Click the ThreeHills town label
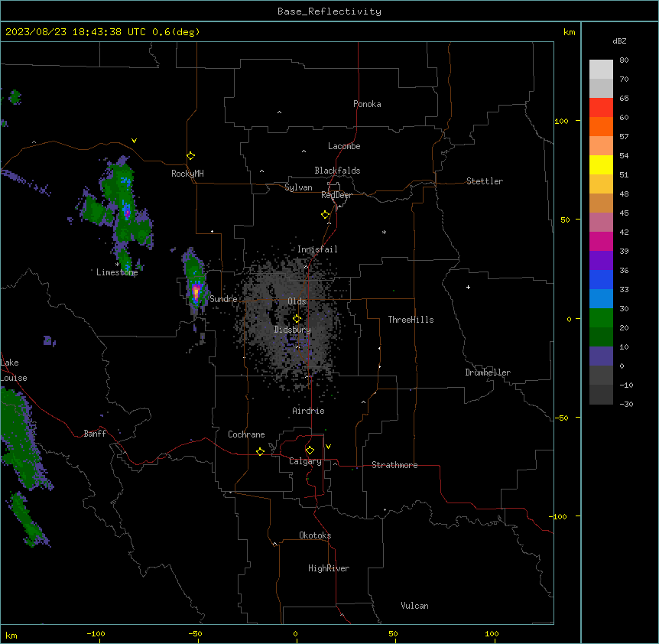659x644 pixels. pos(411,320)
